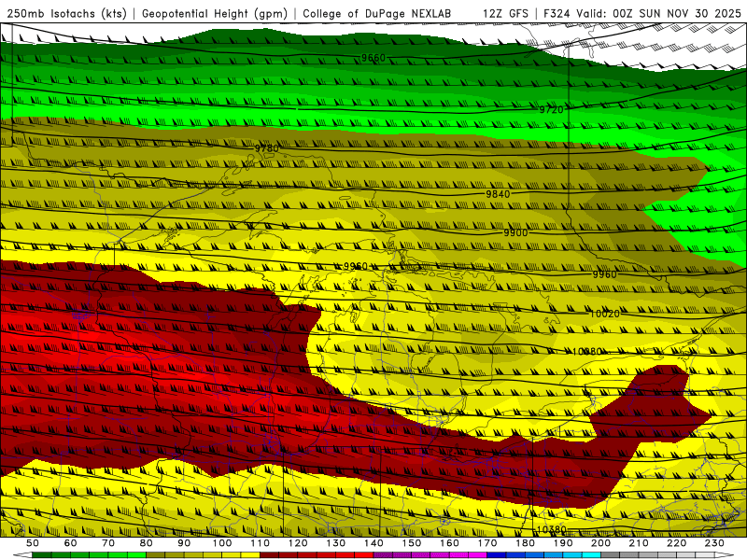747x560 pixels.
Task: Click the 230 kts color scale label
Action: tap(715, 543)
